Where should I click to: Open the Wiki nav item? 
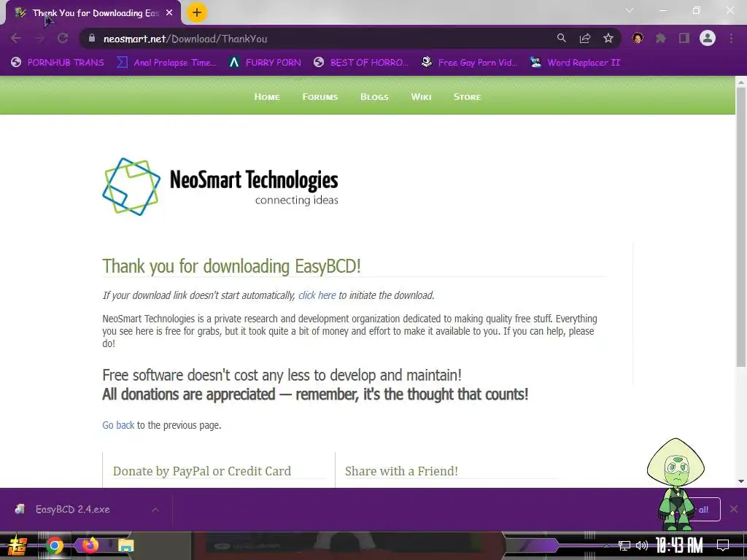point(421,97)
